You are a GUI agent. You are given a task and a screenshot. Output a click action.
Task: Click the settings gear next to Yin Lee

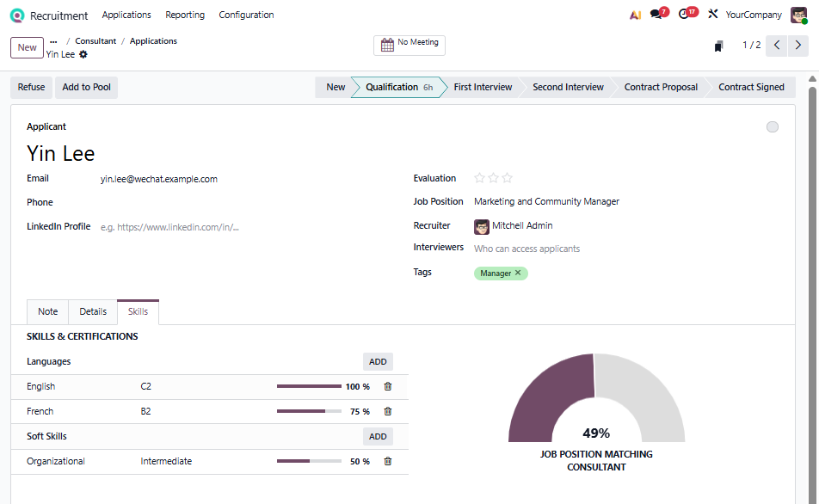pyautogui.click(x=83, y=54)
